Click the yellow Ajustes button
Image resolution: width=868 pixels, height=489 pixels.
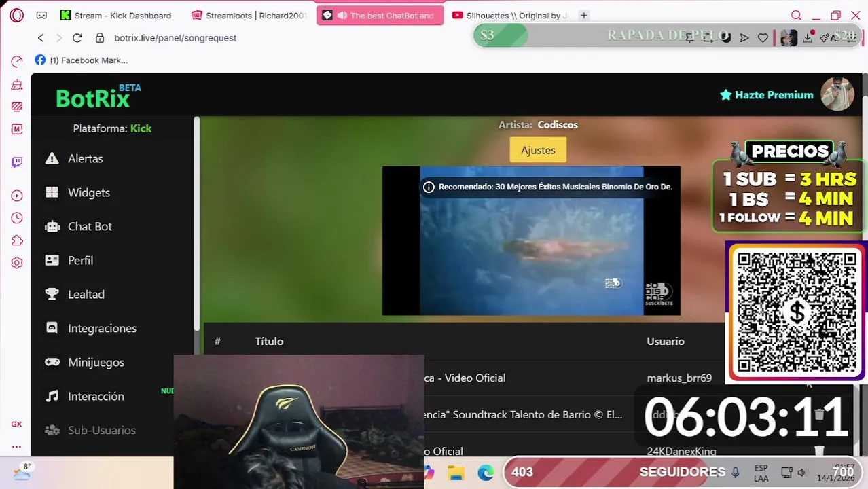click(x=538, y=150)
